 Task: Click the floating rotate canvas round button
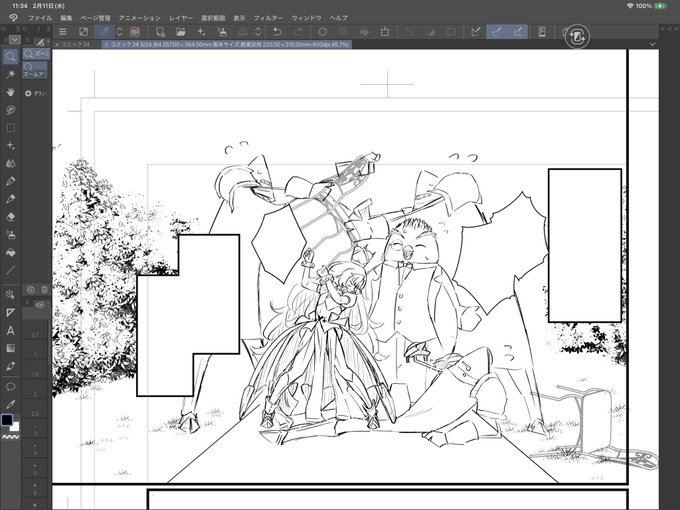tap(577, 36)
